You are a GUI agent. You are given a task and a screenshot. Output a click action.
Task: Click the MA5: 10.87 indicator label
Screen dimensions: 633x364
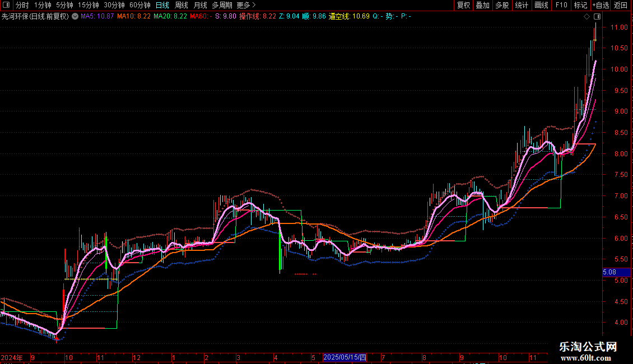pos(97,17)
